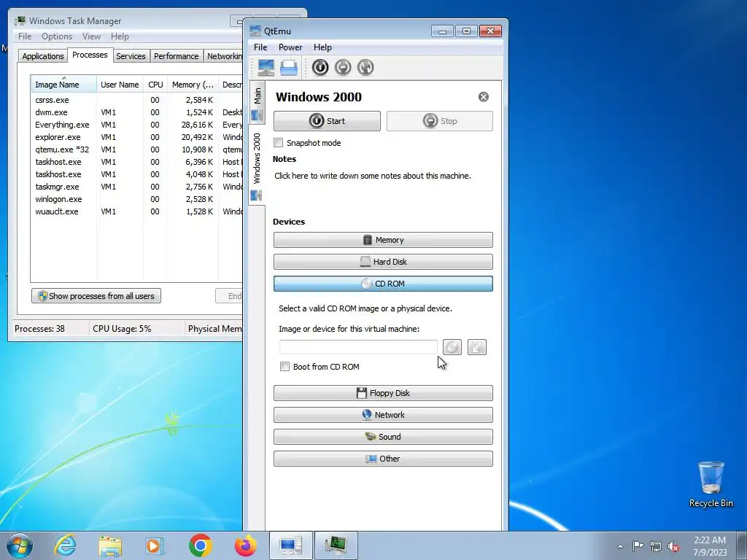Viewport: 747px width, 560px height.
Task: Sort processes by User Name column
Action: [x=120, y=85]
